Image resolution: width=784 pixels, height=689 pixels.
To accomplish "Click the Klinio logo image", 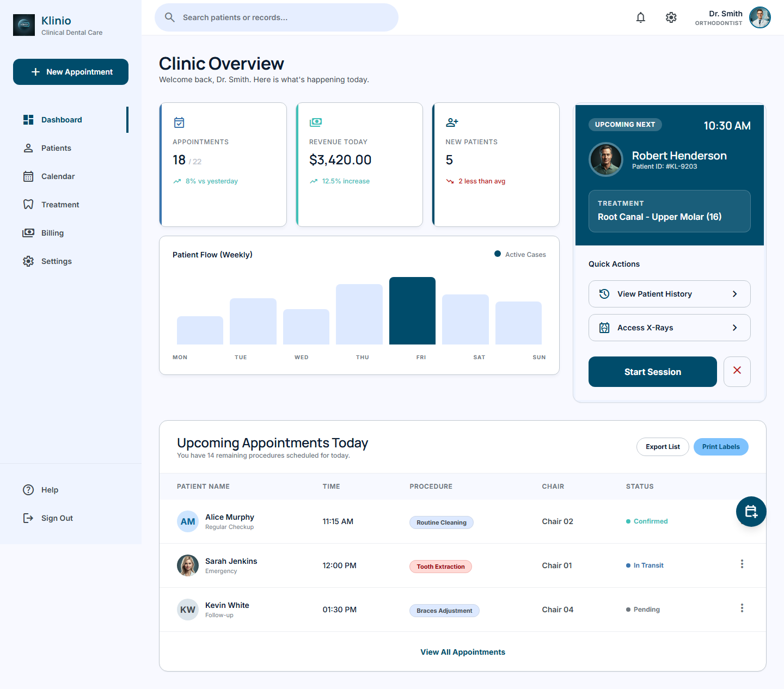I will pyautogui.click(x=24, y=25).
